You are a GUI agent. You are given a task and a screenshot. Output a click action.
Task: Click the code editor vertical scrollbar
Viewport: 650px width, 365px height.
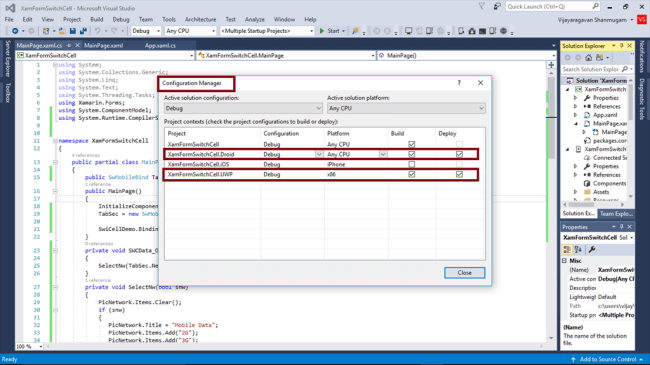coord(551,203)
